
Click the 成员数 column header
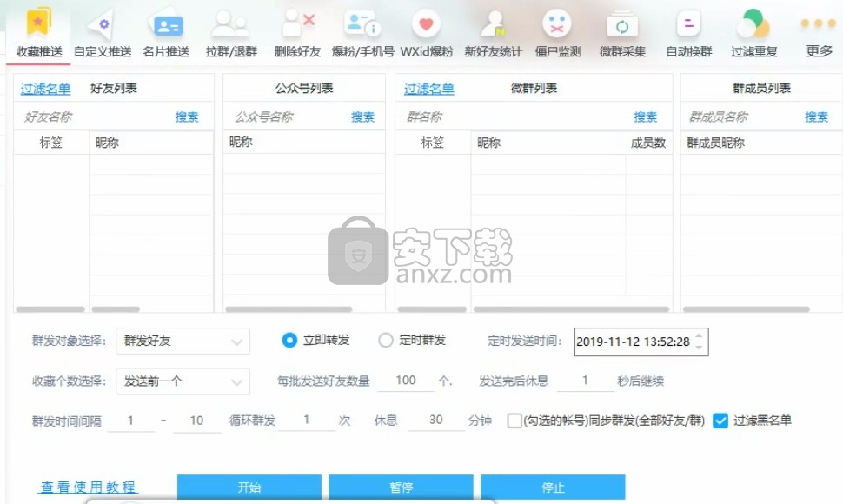(648, 143)
